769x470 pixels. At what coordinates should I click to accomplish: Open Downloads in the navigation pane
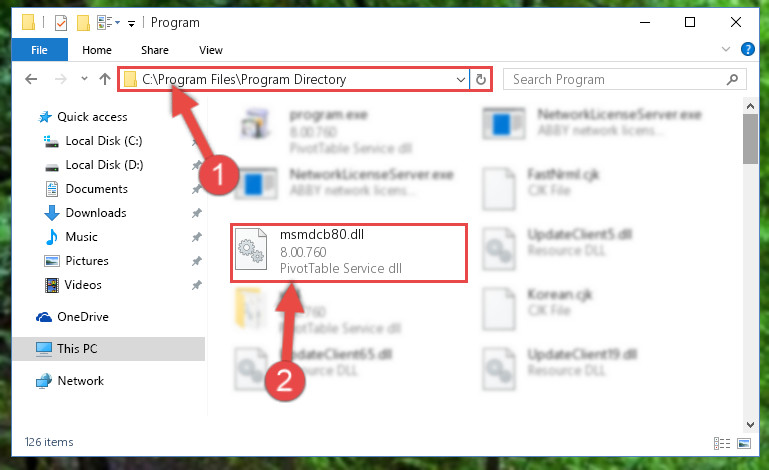click(96, 212)
